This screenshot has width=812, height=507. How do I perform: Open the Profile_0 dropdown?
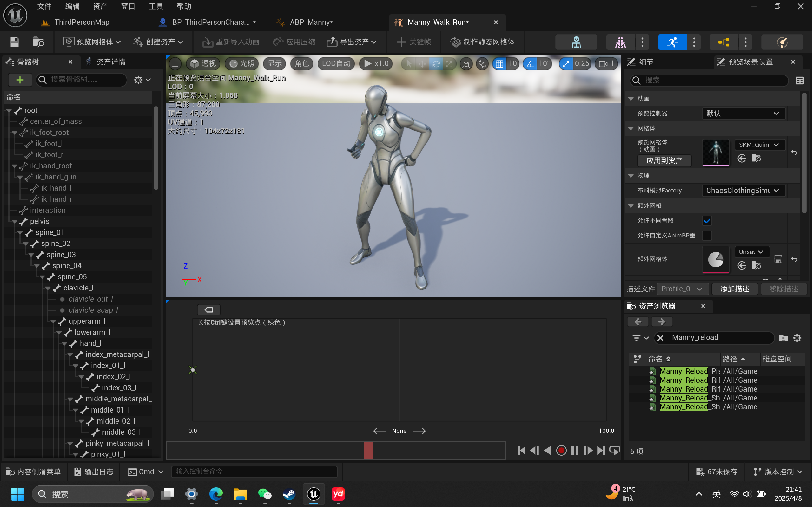point(682,289)
